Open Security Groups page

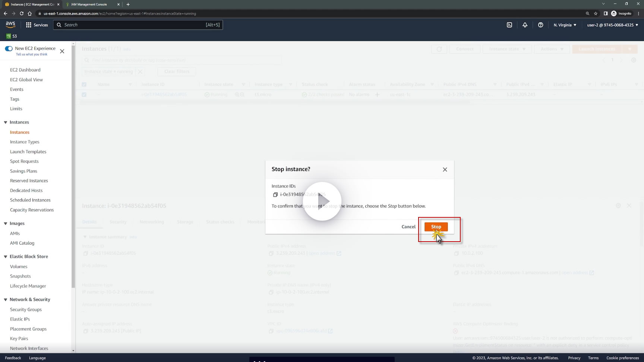(26, 309)
